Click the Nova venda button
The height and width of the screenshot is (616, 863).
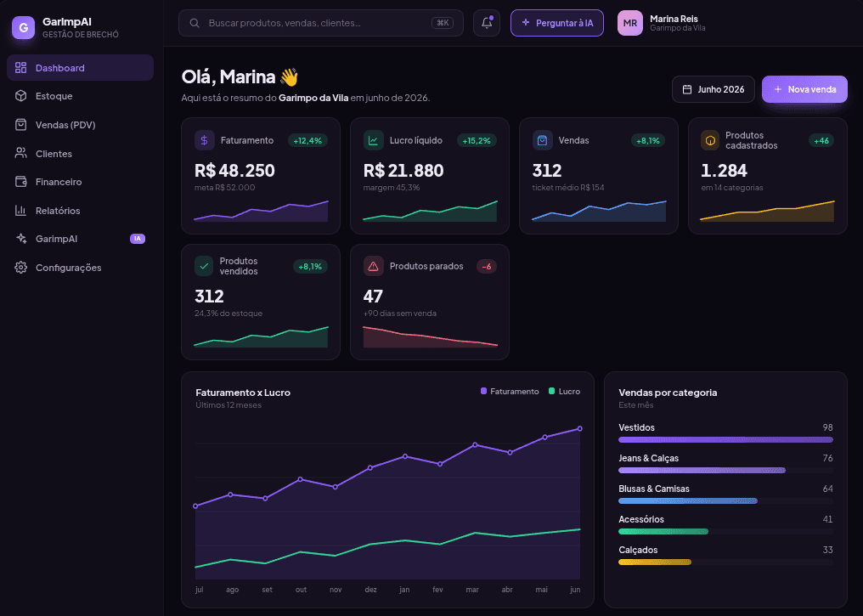(804, 89)
